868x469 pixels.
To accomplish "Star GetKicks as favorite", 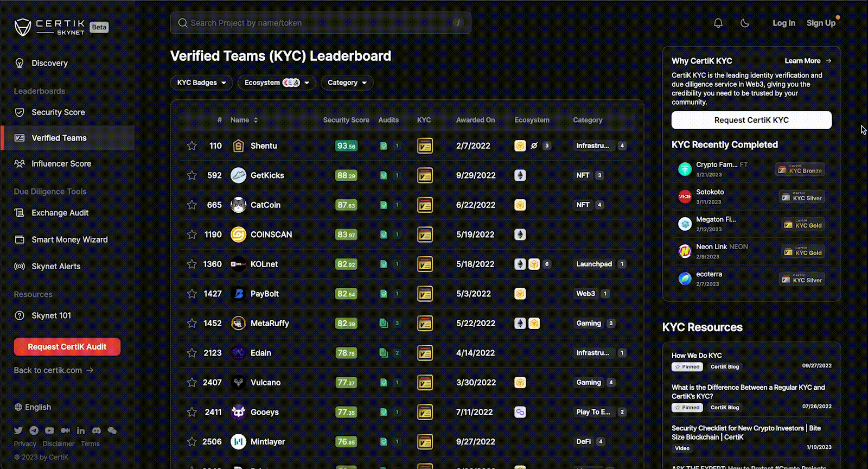I will (192, 175).
